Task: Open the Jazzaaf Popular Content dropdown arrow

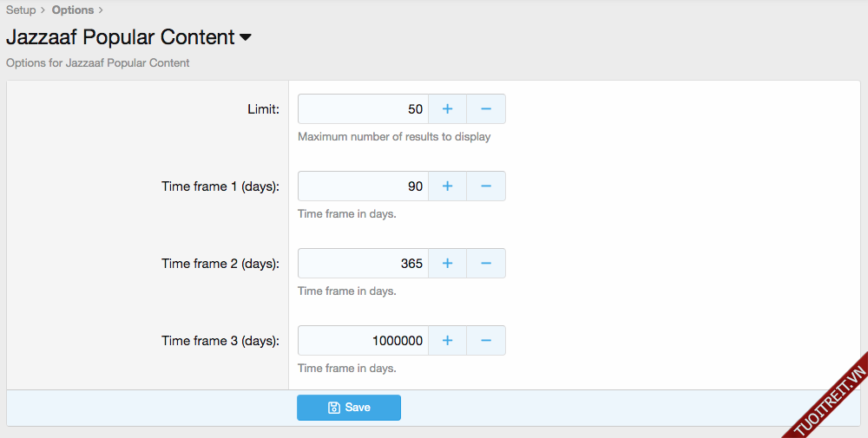Action: (246, 38)
